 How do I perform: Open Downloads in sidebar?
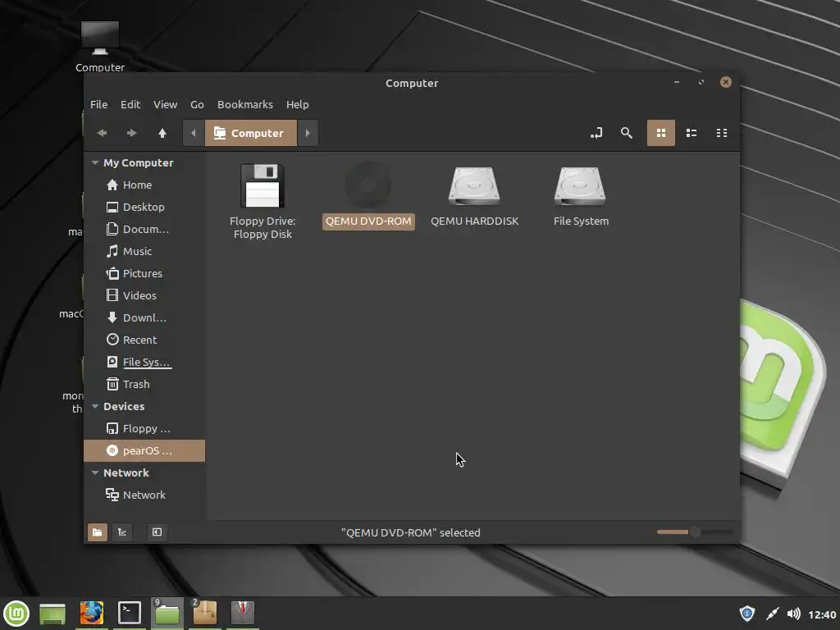pos(144,317)
